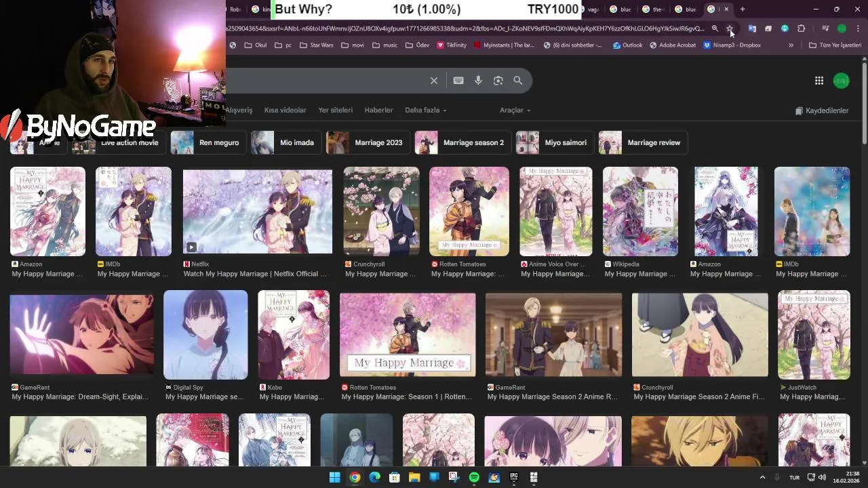Open the Windows Start menu
The width and height of the screenshot is (868, 488).
tap(334, 477)
